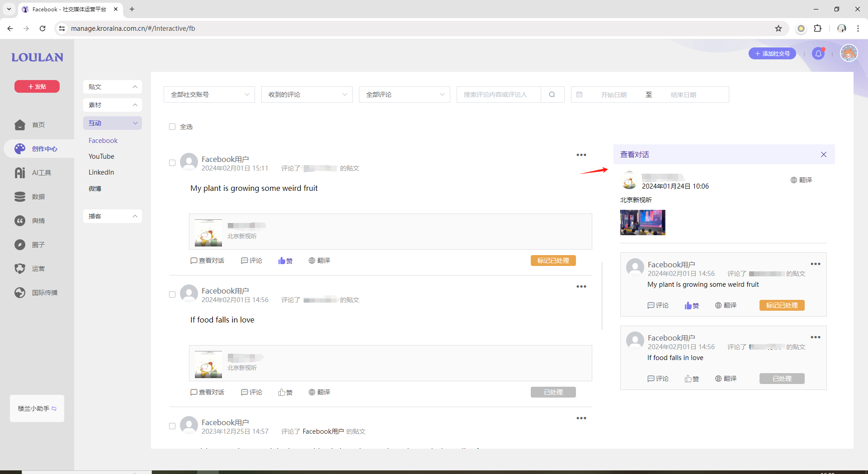This screenshot has width=868, height=474.
Task: Click 标记已处理 on the 15:11 comment
Action: click(553, 261)
